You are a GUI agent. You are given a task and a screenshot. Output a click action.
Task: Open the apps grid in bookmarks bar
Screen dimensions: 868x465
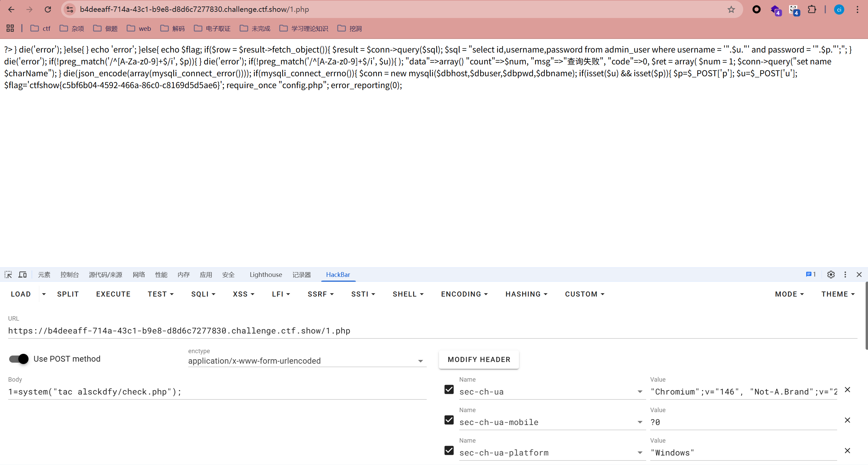[x=10, y=28]
